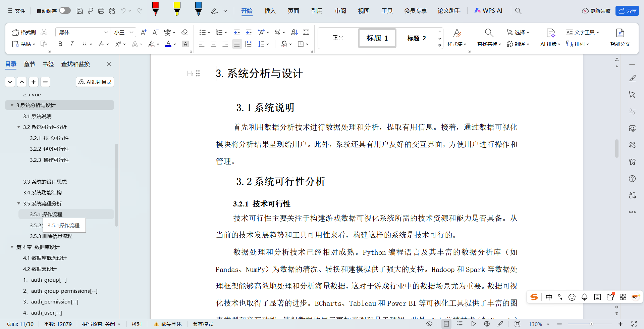Open the 智能公文 panel

point(620,38)
